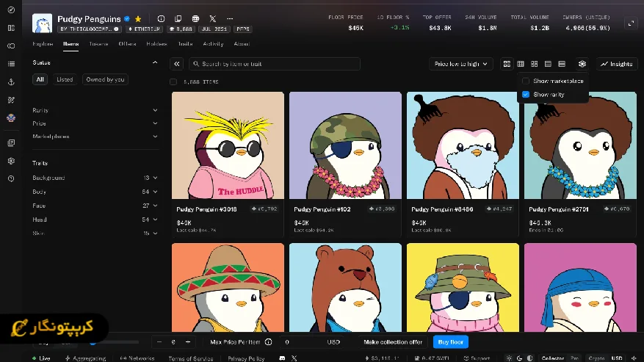Open the collection X (Twitter) icon in header

pyautogui.click(x=213, y=19)
